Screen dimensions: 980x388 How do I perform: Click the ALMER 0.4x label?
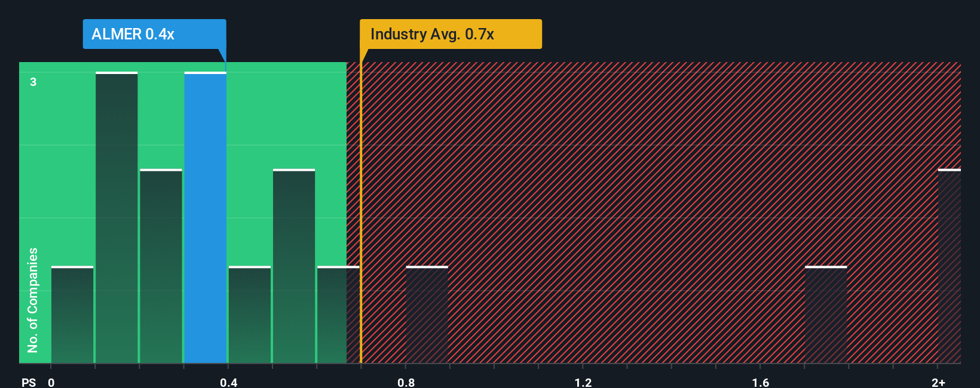click(154, 34)
